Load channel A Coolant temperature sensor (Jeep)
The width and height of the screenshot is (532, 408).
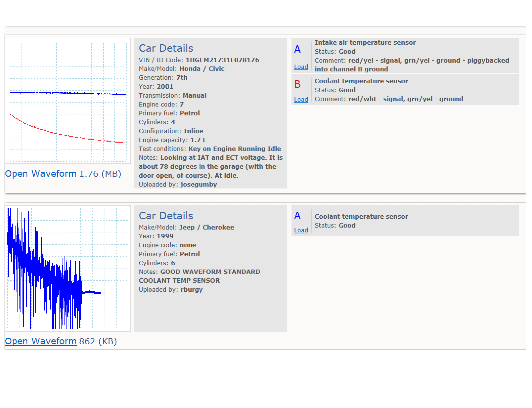pyautogui.click(x=301, y=230)
